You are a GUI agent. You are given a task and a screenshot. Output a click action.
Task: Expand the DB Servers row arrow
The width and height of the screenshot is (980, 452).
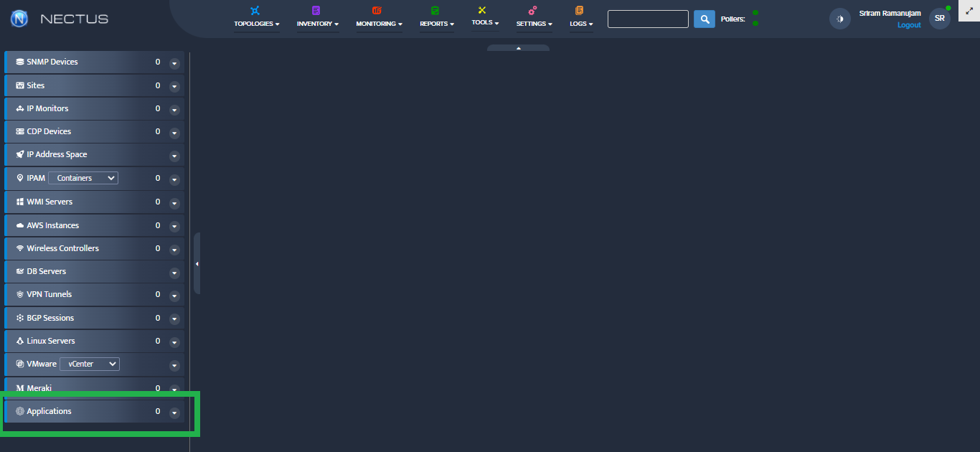[174, 273]
